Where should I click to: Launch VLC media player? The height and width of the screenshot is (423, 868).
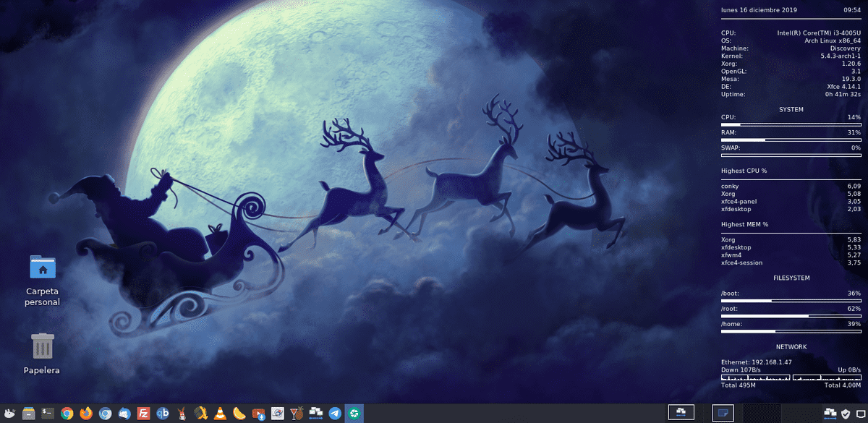point(220,414)
